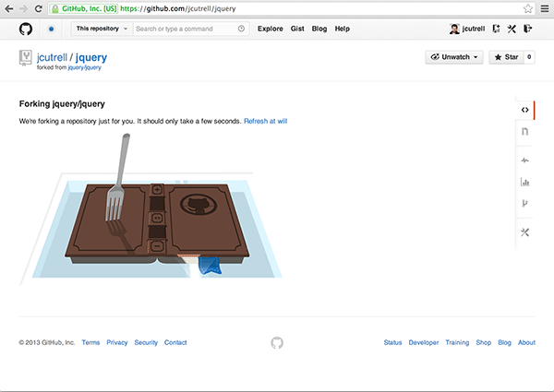Open repository Settings tools icon in sidebar
554x392 pixels.
click(525, 232)
